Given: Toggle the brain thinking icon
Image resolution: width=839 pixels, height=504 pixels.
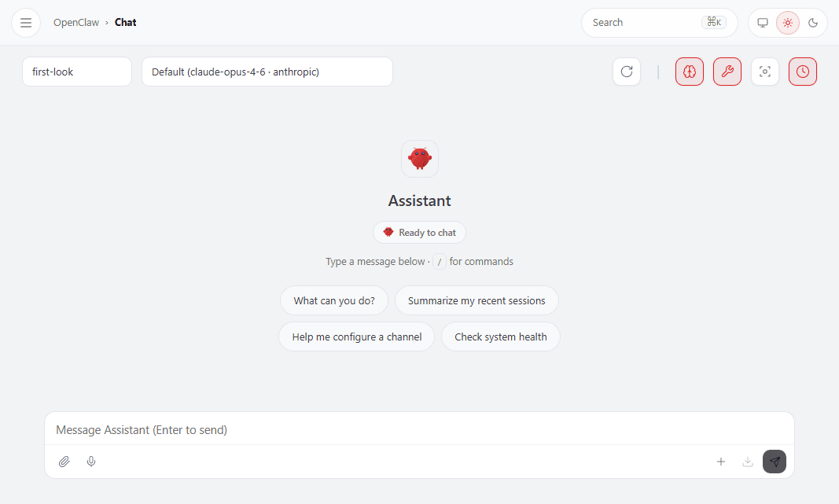Looking at the screenshot, I should (689, 72).
